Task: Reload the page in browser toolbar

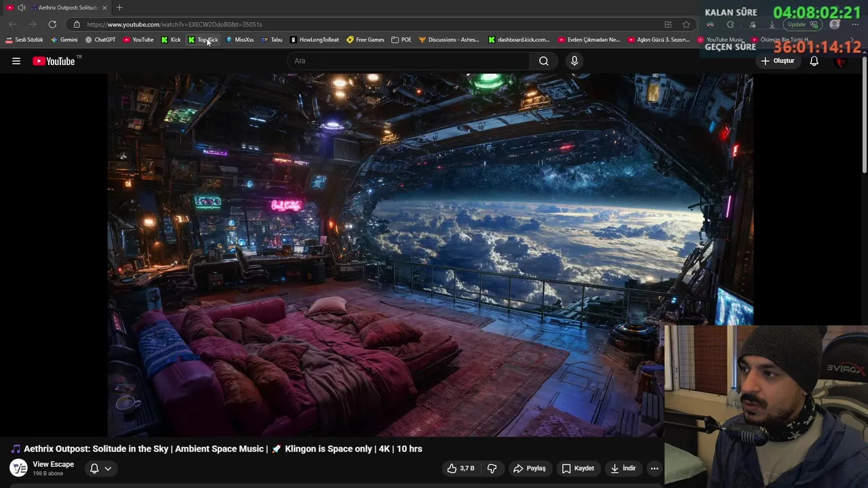Action: 52,24
